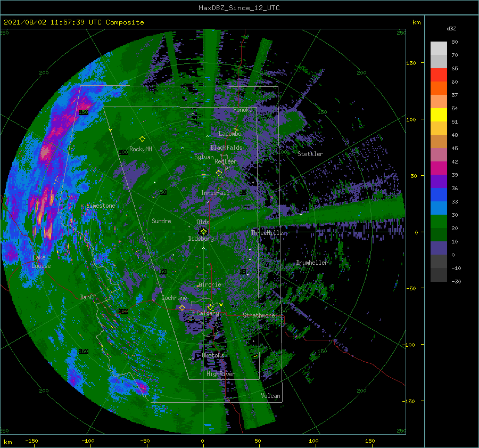Select the bright green 20-30 dBZ swatch
479x448 pixels.
[439, 221]
